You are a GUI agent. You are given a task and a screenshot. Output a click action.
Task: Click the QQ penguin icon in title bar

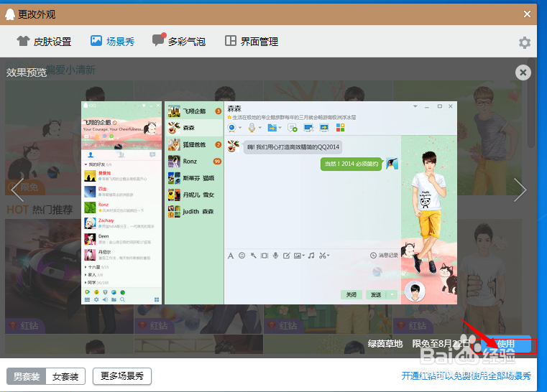click(x=10, y=14)
